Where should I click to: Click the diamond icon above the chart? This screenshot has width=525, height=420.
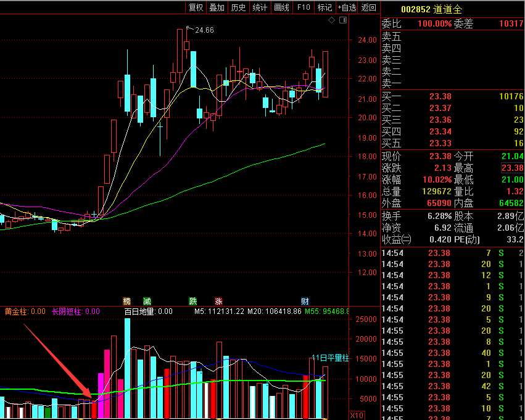click(x=331, y=20)
